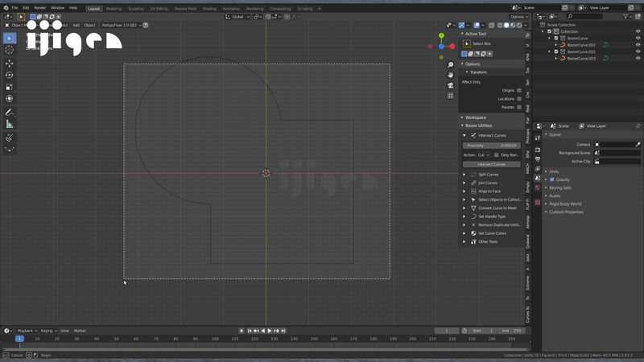Open View Layer properties tab icon

[x=538, y=169]
